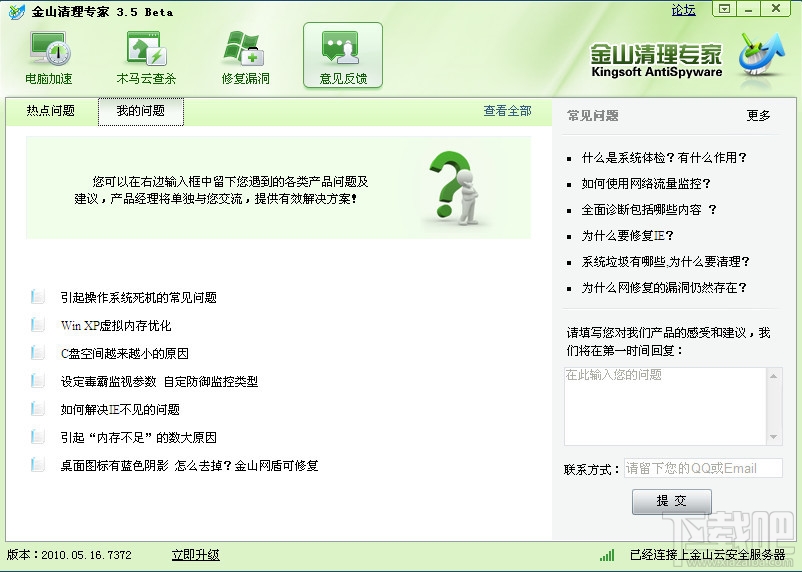Open FAQ 为什么网修复的漏洞仍然存在？

coord(664,288)
